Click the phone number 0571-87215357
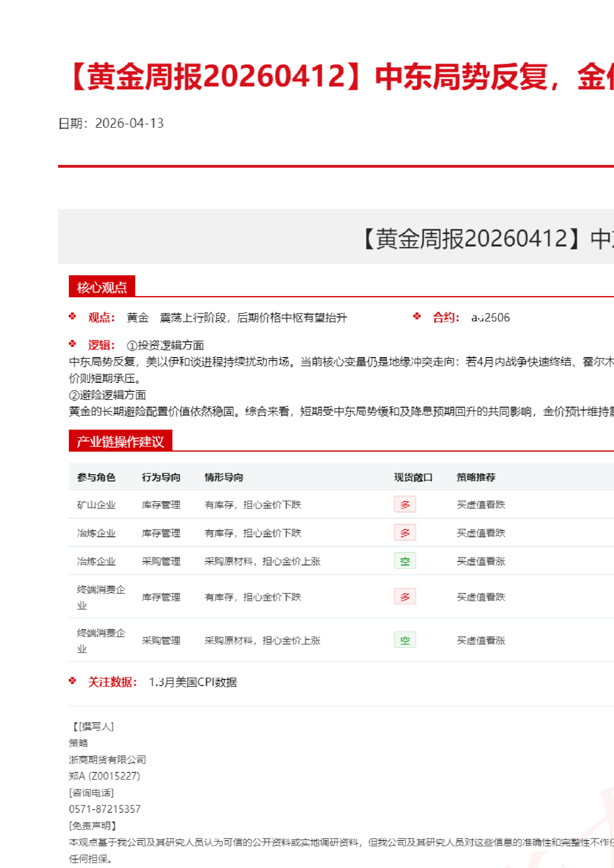614x868 pixels. coord(104,809)
